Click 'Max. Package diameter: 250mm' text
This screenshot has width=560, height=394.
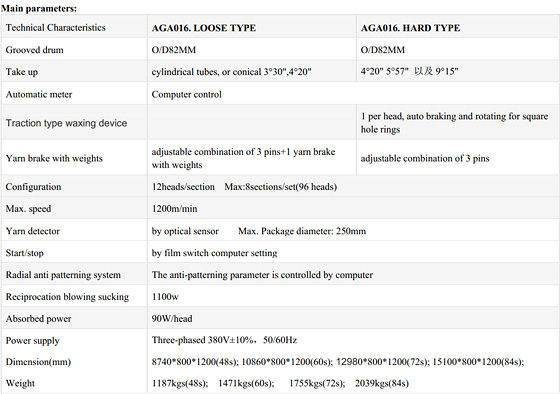click(302, 231)
